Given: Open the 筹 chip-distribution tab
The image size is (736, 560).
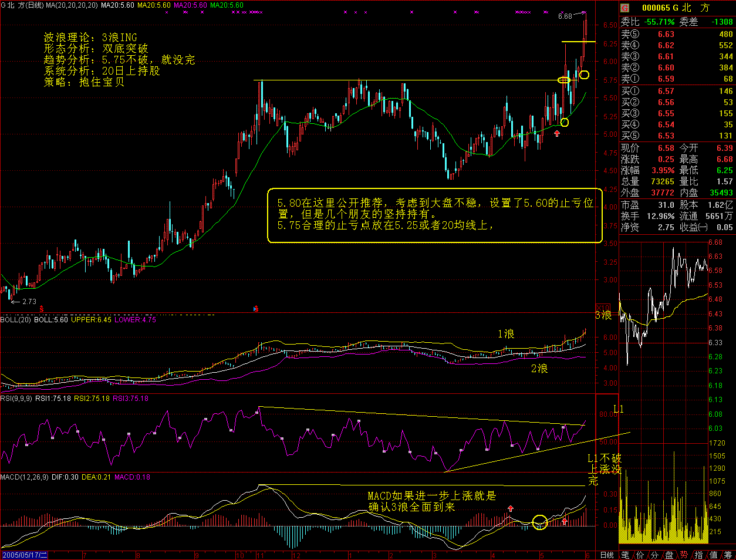Looking at the screenshot, I should pyautogui.click(x=728, y=555).
